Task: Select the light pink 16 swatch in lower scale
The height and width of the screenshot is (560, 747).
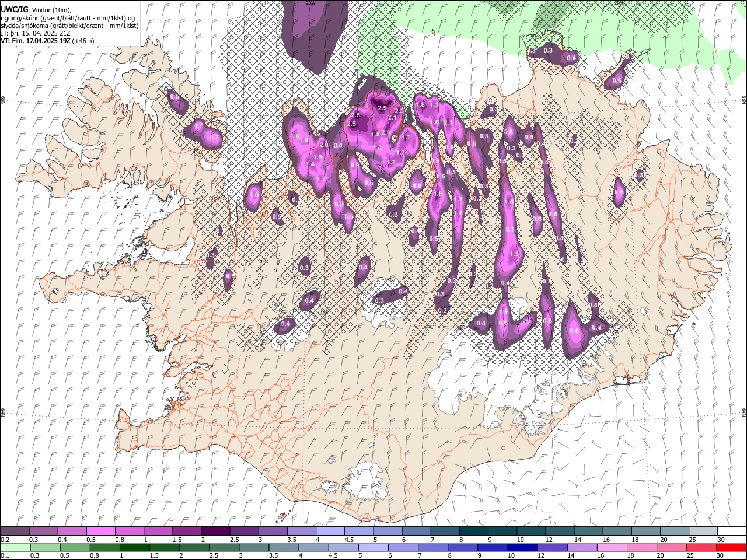Action: (x=612, y=548)
